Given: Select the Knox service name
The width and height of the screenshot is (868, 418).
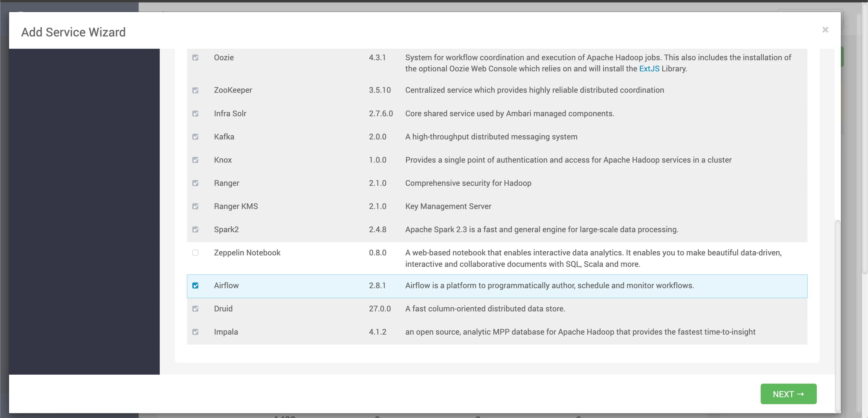Looking at the screenshot, I should [x=223, y=160].
